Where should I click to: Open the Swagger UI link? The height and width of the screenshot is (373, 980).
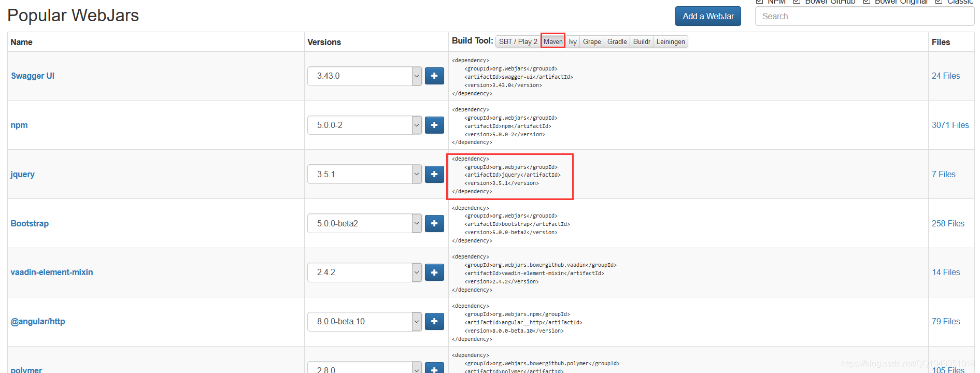coord(33,76)
